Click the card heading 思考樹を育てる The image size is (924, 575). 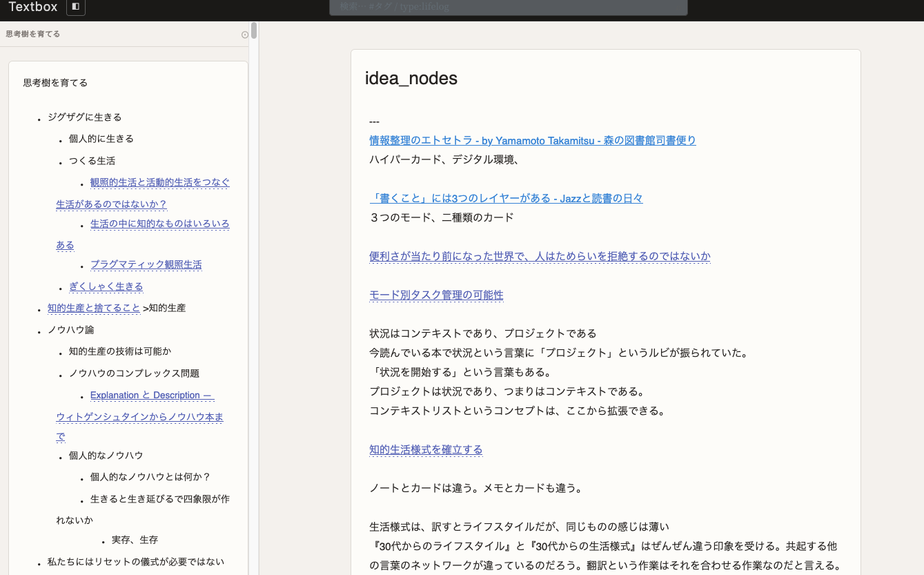tap(55, 83)
